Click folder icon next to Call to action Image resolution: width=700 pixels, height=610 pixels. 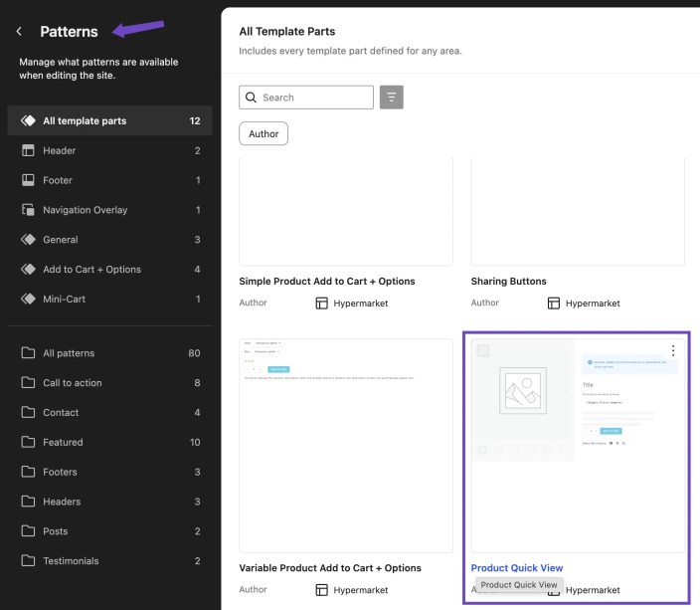coord(28,382)
